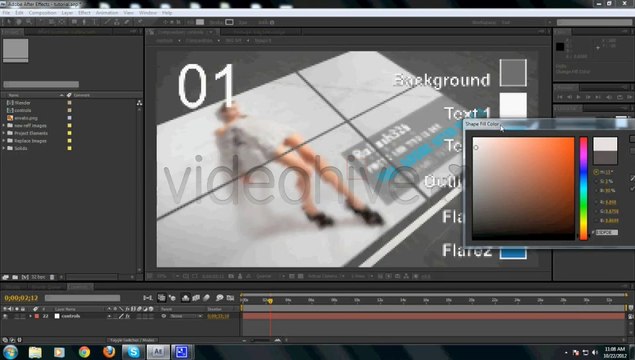Viewport: 635px width, 360px height.
Task: Open the File menu
Action: pyautogui.click(x=6, y=13)
